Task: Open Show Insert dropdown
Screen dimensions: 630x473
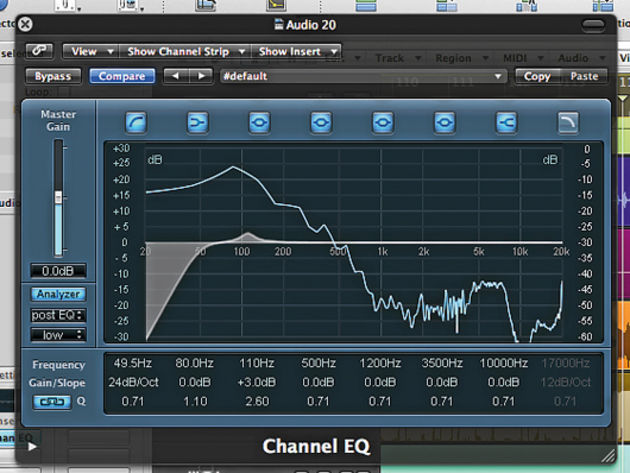Action: (297, 51)
